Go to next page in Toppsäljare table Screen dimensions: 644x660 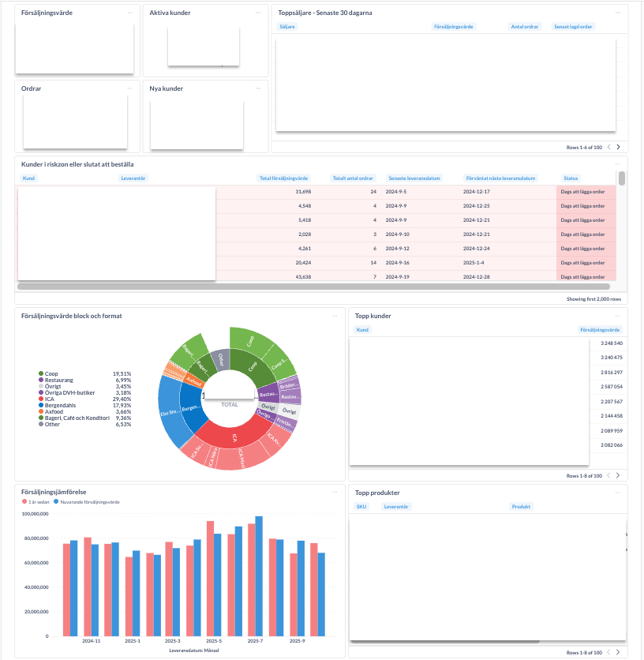(619, 147)
